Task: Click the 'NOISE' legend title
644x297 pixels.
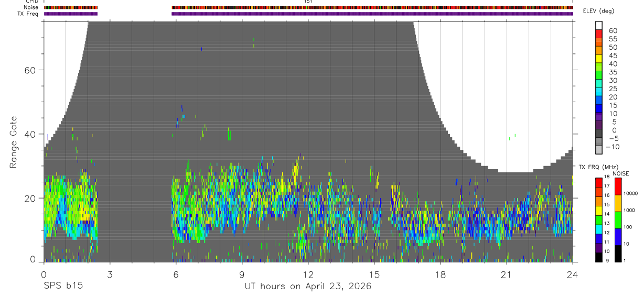Action: tap(620, 173)
